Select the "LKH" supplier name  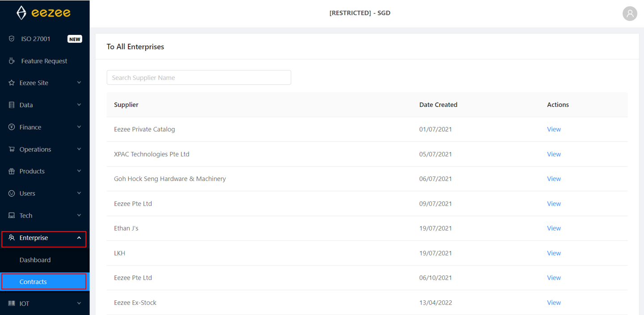[x=120, y=253]
